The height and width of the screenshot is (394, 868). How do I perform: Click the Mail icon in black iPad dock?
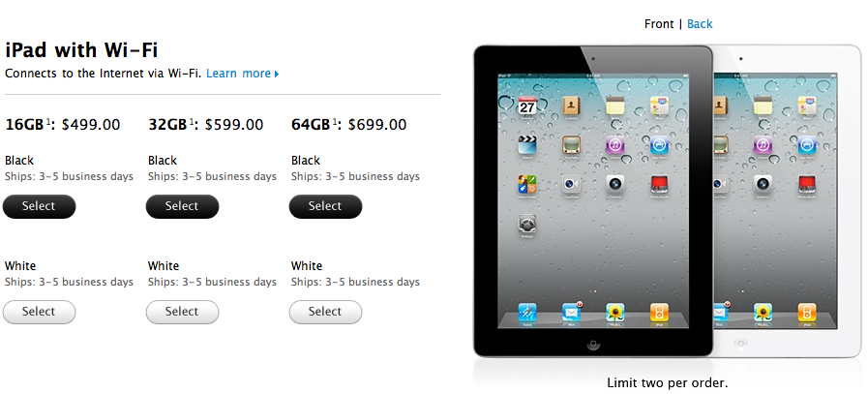(571, 313)
